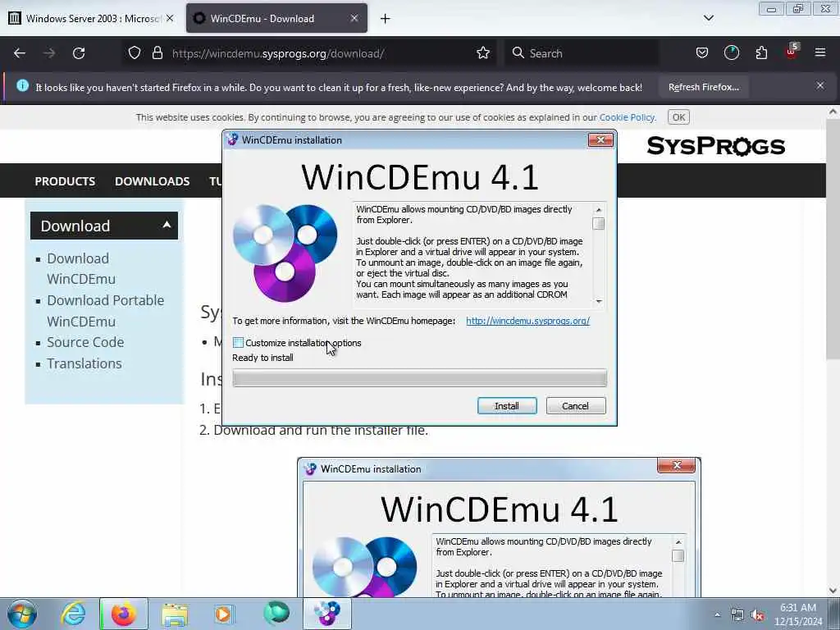
Task: Open Windows Media Player taskbar icon
Action: tap(223, 614)
